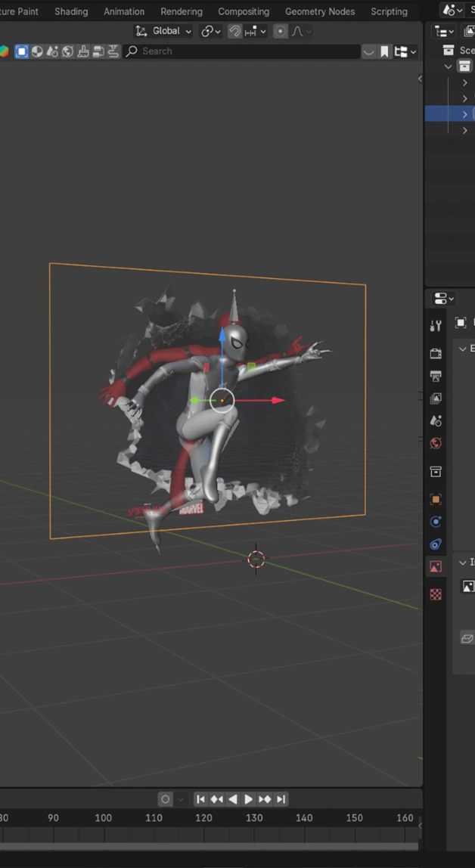The height and width of the screenshot is (868, 475).
Task: Open the Physics properties tab
Action: coord(436,522)
